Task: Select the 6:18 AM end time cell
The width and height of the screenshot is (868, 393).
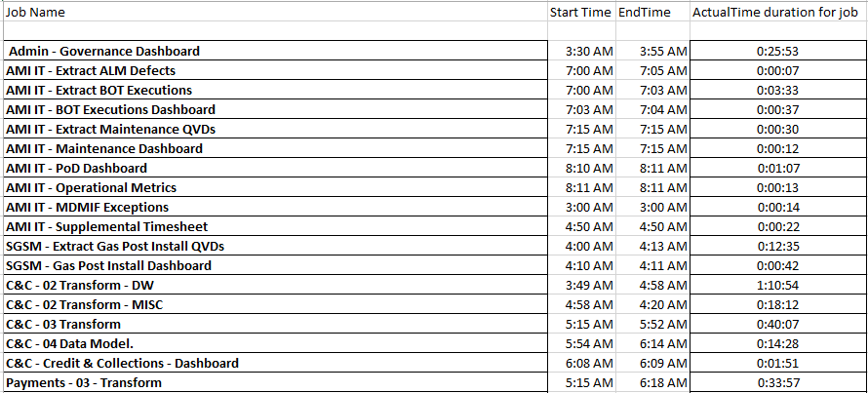Action: tap(664, 382)
